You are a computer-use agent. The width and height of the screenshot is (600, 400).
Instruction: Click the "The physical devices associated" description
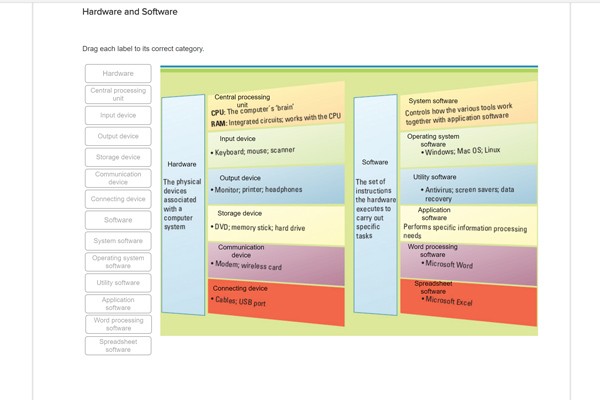click(x=182, y=204)
